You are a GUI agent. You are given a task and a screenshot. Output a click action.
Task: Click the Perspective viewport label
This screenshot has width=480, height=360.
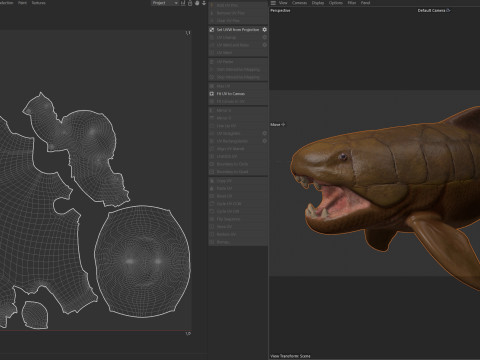(280, 11)
